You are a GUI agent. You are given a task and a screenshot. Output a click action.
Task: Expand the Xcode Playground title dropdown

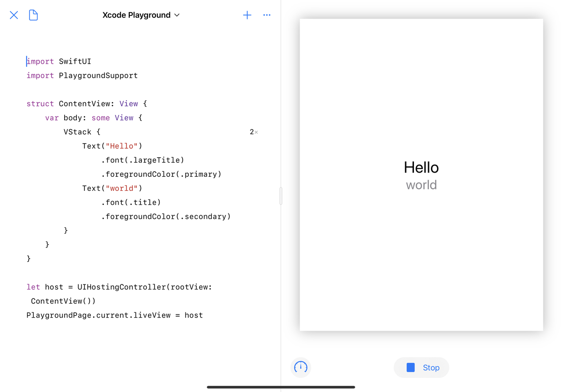pos(141,15)
